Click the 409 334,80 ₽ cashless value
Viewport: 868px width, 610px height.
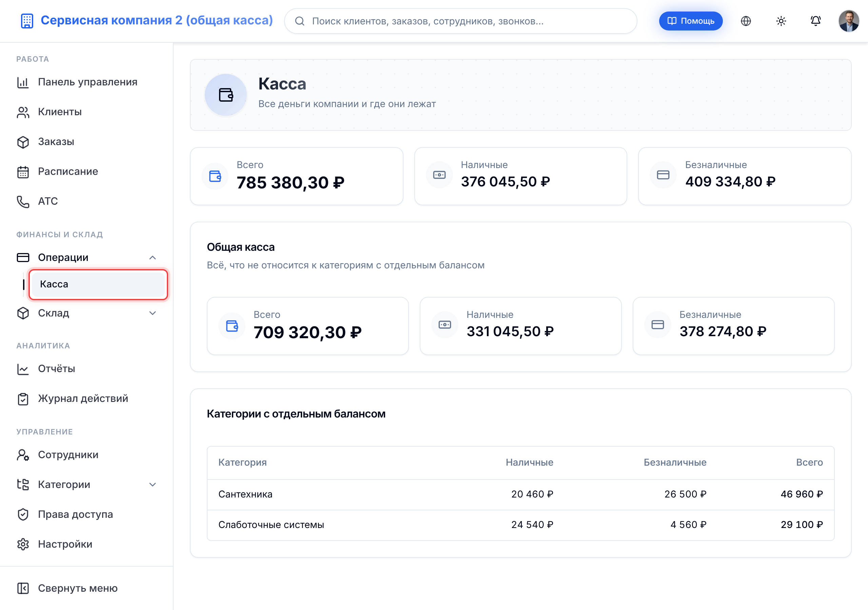(x=730, y=182)
